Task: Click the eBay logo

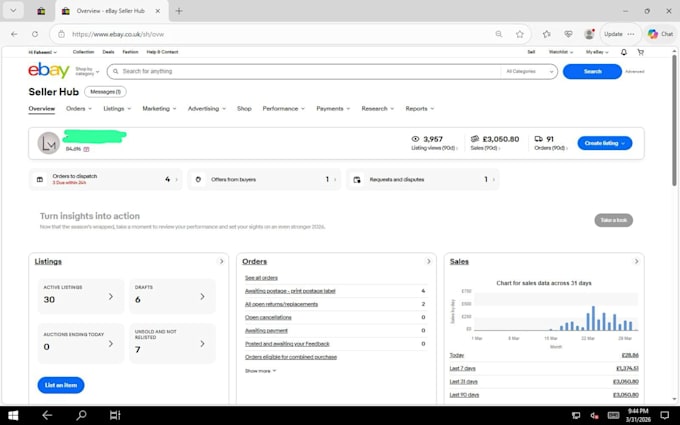Action: tap(49, 70)
